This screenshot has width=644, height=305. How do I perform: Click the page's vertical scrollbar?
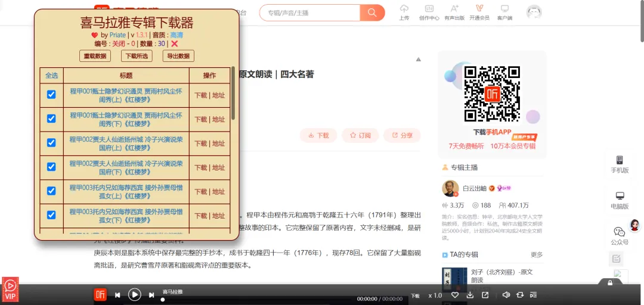click(641, 20)
